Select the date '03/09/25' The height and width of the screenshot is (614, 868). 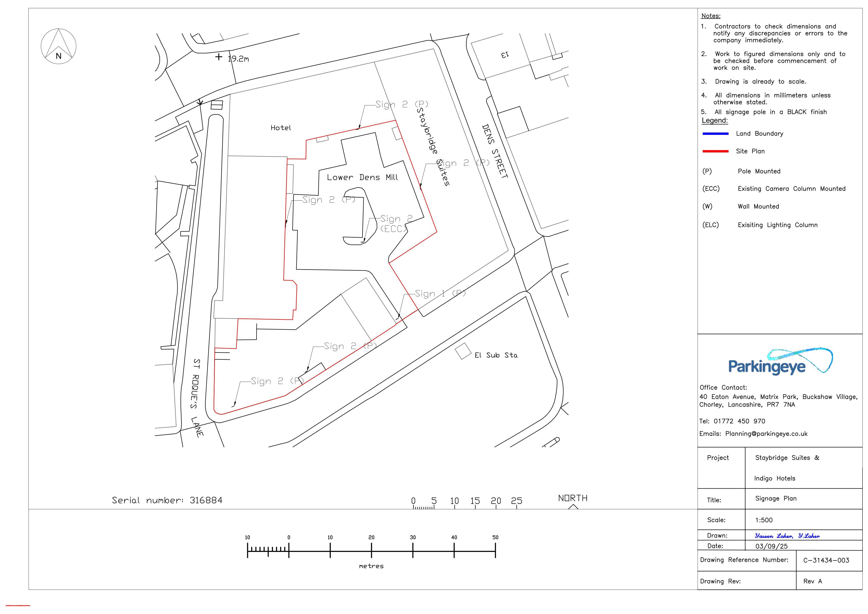click(x=772, y=546)
